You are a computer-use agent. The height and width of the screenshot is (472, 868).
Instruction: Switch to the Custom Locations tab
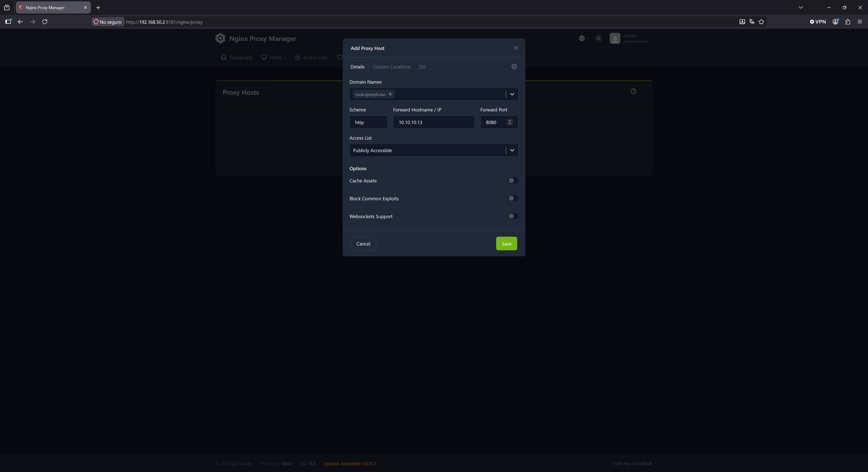click(392, 67)
